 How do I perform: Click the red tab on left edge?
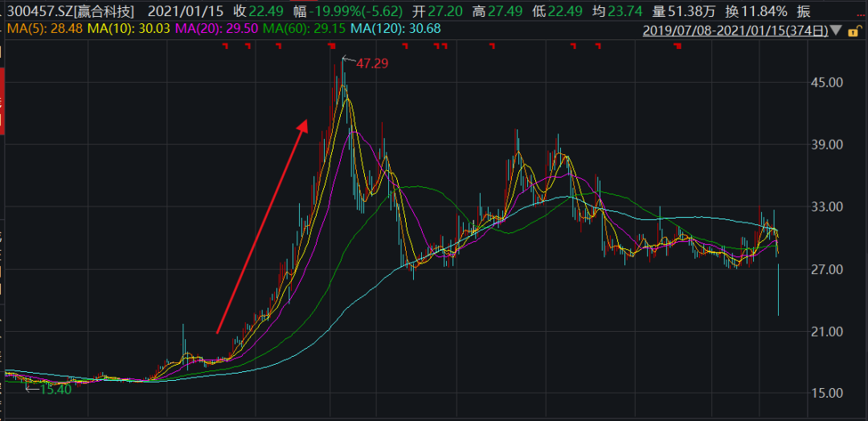tap(2, 102)
